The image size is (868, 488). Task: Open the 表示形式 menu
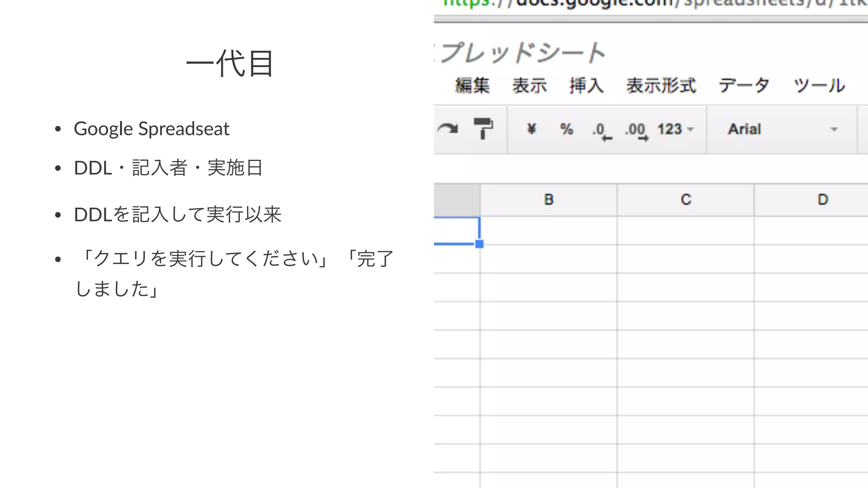[661, 85]
